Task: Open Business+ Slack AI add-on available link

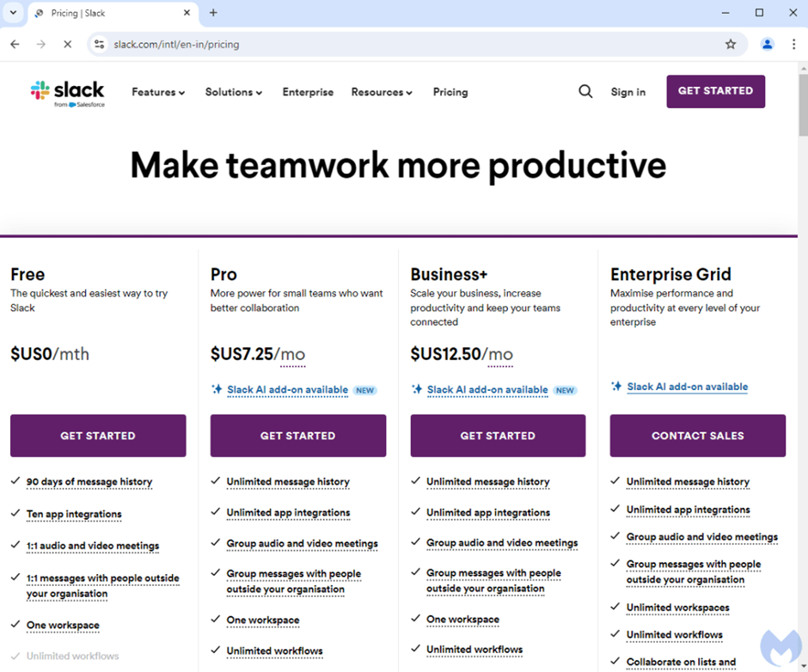Action: [x=487, y=390]
